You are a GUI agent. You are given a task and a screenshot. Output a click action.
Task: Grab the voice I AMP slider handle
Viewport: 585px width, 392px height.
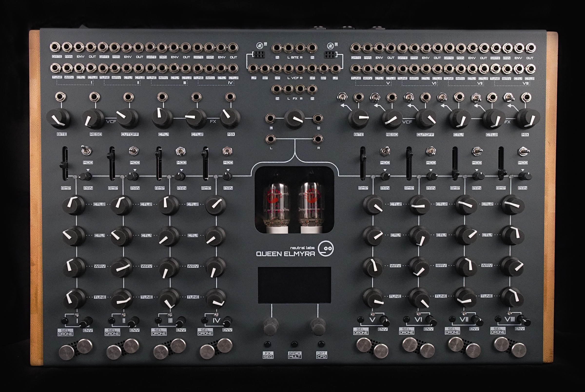[64, 164]
